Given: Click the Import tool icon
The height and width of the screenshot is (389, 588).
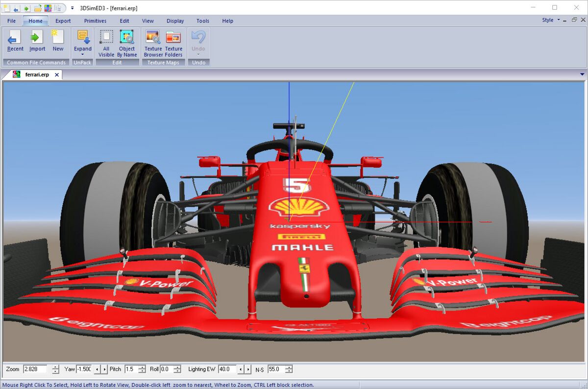Looking at the screenshot, I should (x=37, y=39).
